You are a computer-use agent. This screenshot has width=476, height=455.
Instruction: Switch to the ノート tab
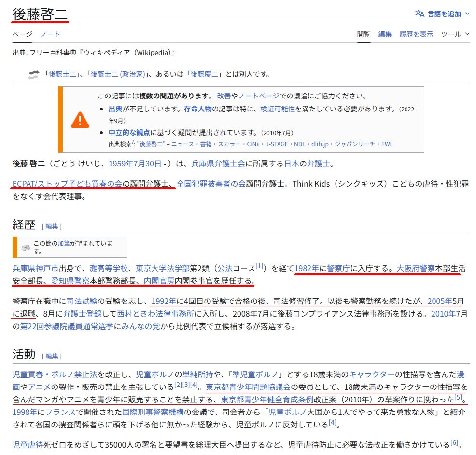pyautogui.click(x=50, y=34)
